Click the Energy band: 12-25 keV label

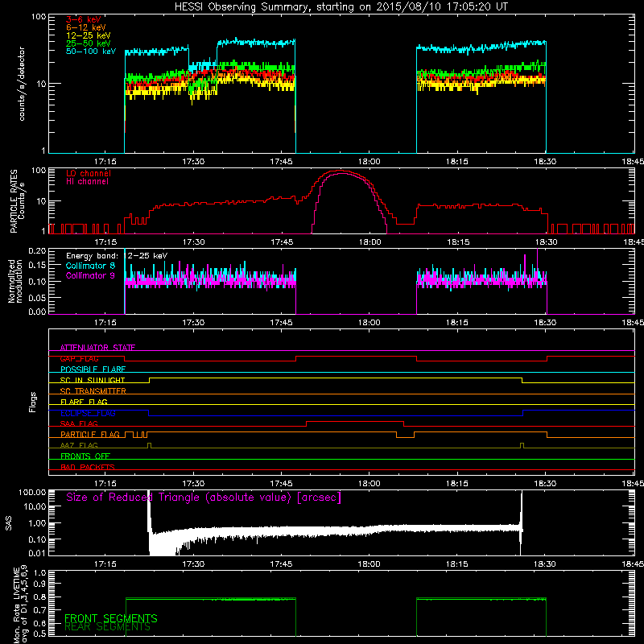pyautogui.click(x=117, y=256)
